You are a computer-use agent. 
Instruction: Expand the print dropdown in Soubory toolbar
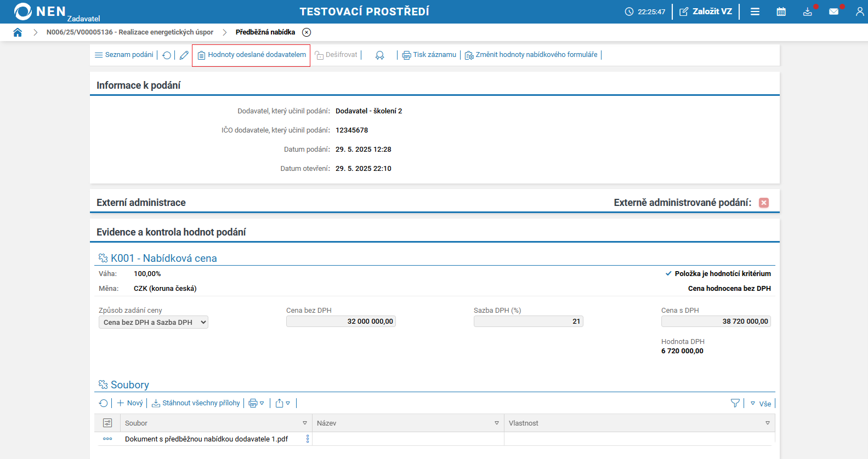256,403
